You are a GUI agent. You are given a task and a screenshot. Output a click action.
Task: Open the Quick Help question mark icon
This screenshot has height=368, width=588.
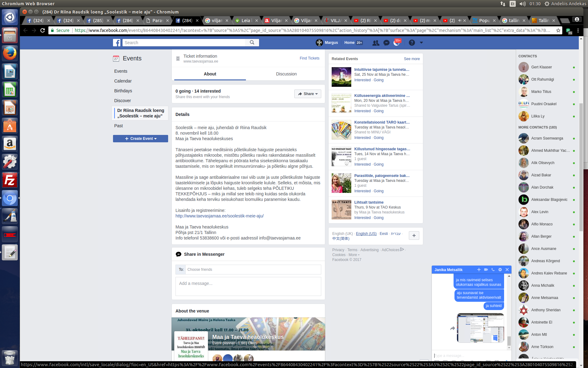coord(412,43)
